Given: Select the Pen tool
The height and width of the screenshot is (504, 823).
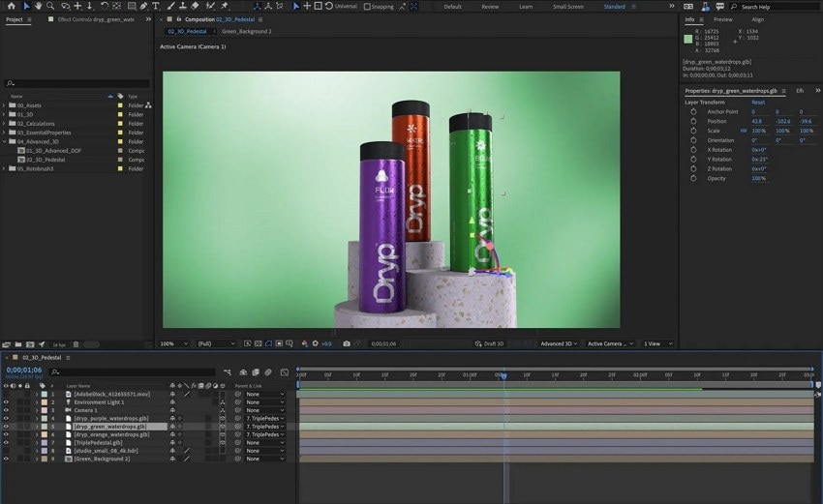Looking at the screenshot, I should click(x=143, y=7).
